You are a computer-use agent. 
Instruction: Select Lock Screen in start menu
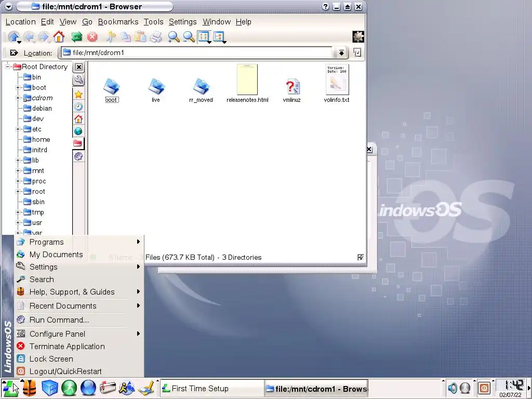(79, 359)
